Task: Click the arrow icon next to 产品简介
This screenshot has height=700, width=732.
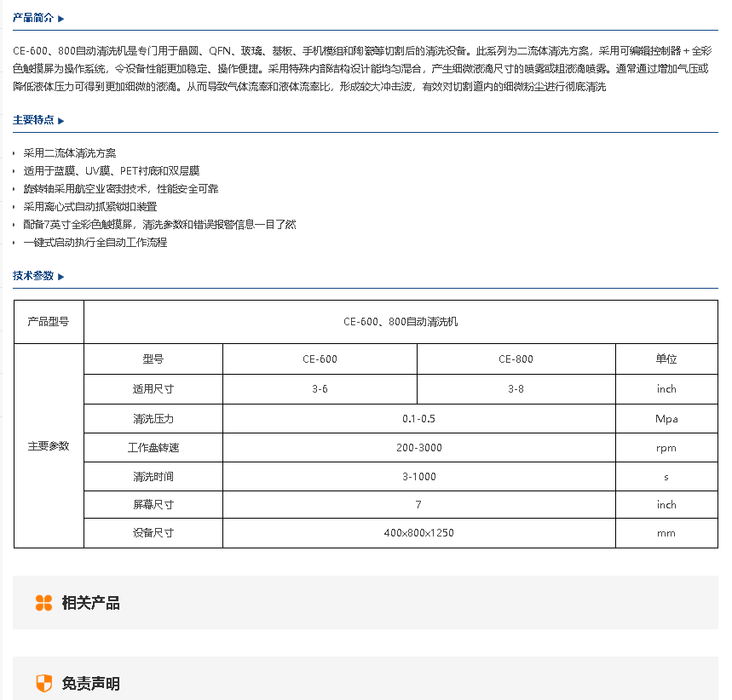Action: click(x=61, y=18)
